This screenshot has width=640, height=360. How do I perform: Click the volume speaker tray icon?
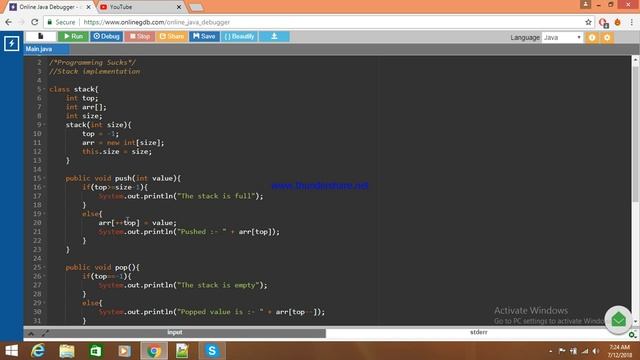[596, 351]
